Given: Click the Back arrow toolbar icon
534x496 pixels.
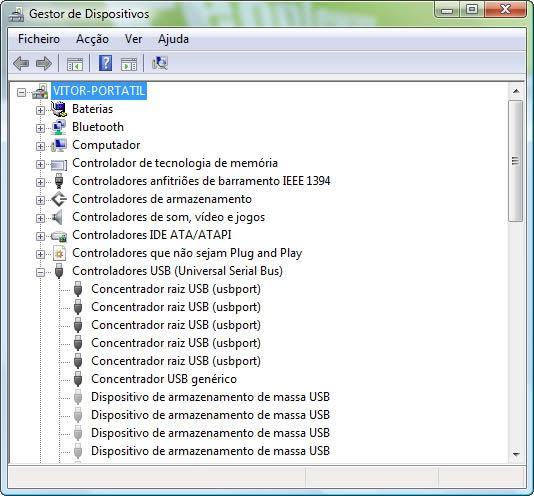Looking at the screenshot, I should tap(21, 63).
